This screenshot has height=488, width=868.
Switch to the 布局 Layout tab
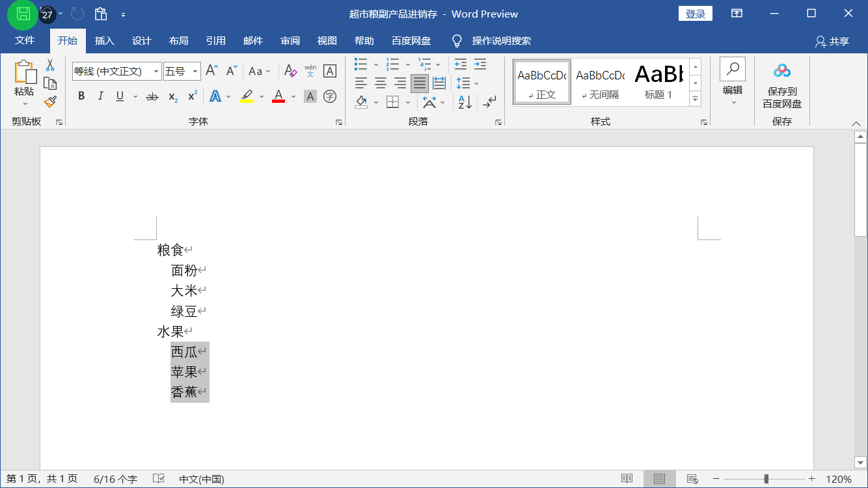pos(179,40)
